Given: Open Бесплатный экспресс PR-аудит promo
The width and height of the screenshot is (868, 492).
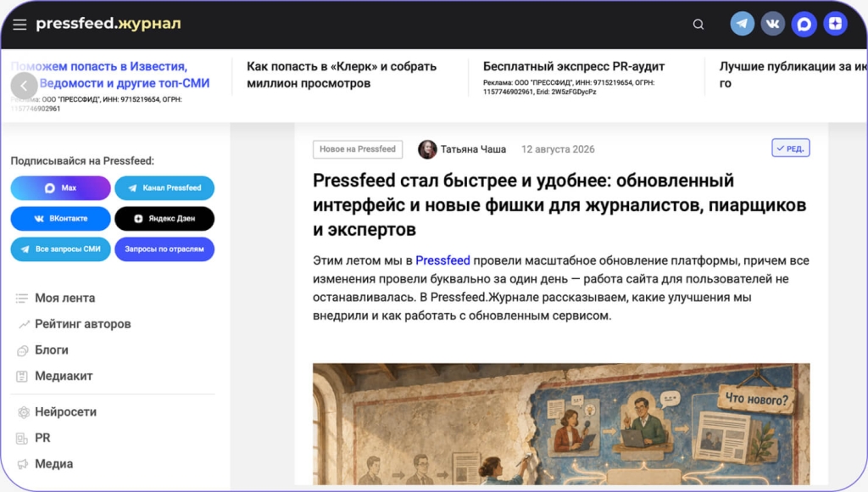Looking at the screenshot, I should tap(574, 66).
